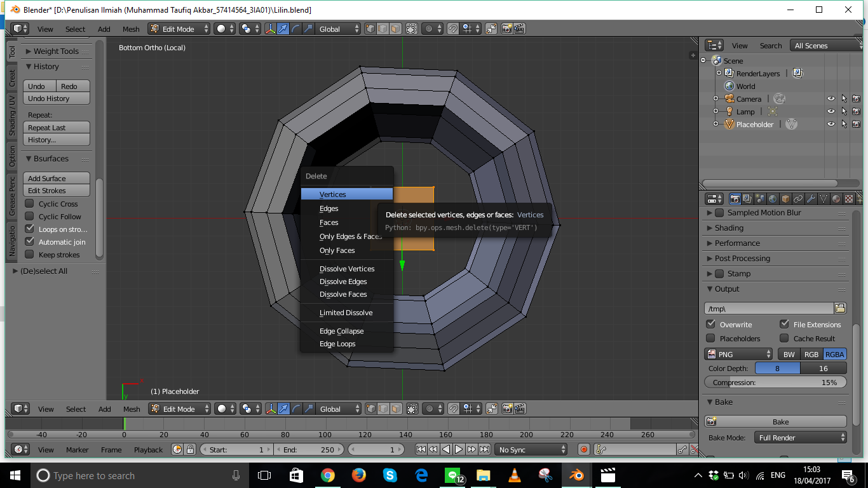Open the Marker menu in timeline header

click(x=77, y=449)
